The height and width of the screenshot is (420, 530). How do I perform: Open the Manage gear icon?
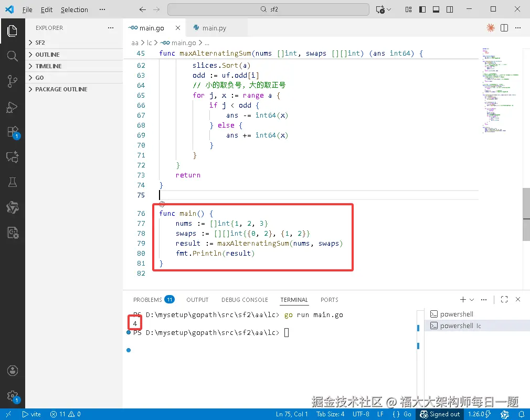click(x=13, y=396)
